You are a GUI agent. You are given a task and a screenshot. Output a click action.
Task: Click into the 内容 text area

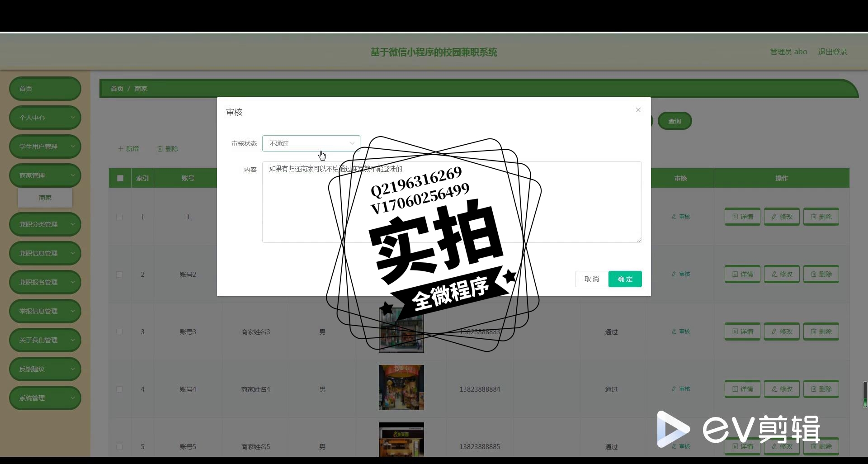coord(452,202)
